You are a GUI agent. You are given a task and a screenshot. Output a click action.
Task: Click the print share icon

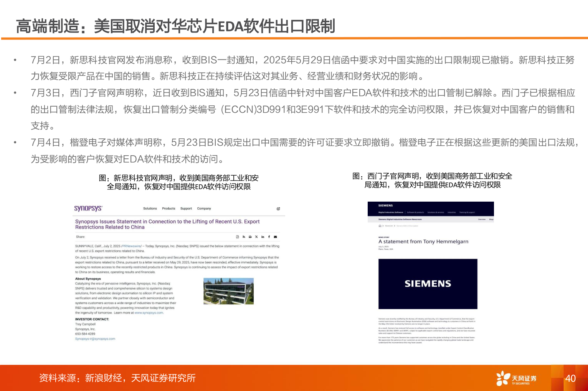[250, 237]
